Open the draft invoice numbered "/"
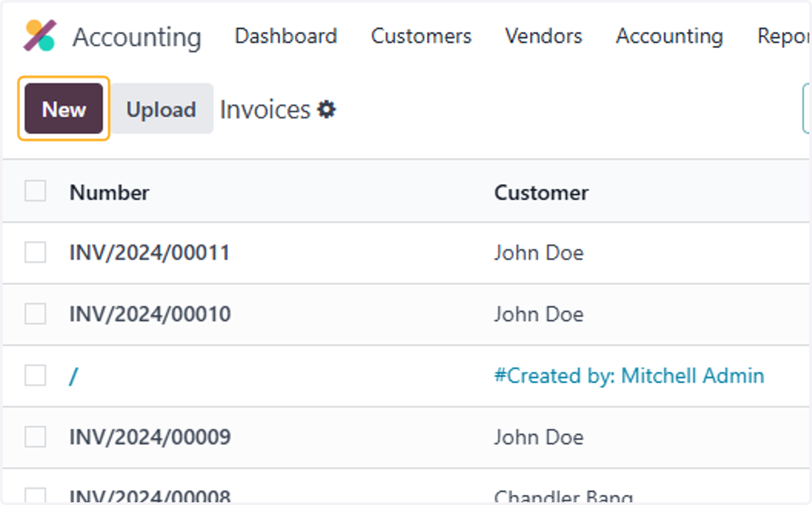 tap(73, 376)
